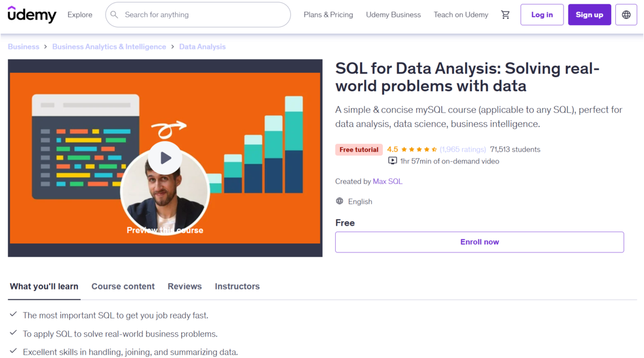This screenshot has height=358, width=644.
Task: Click the English language globe icon
Action: 340,202
